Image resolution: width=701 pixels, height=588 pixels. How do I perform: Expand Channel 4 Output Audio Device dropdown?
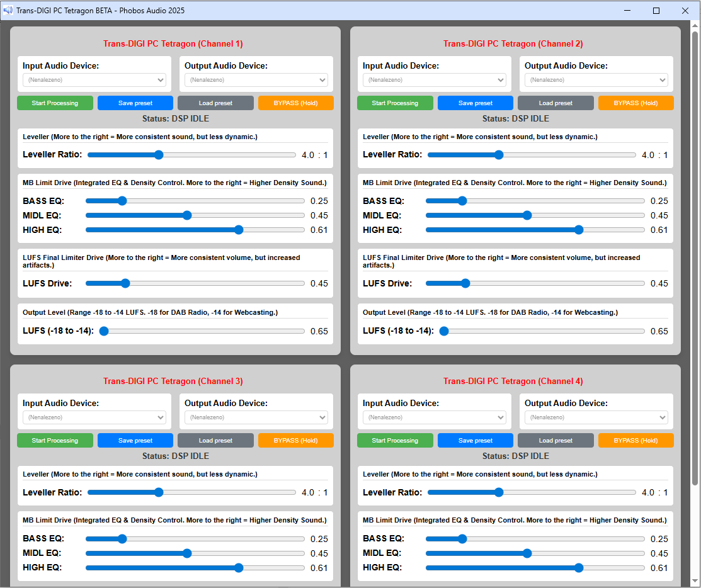596,417
